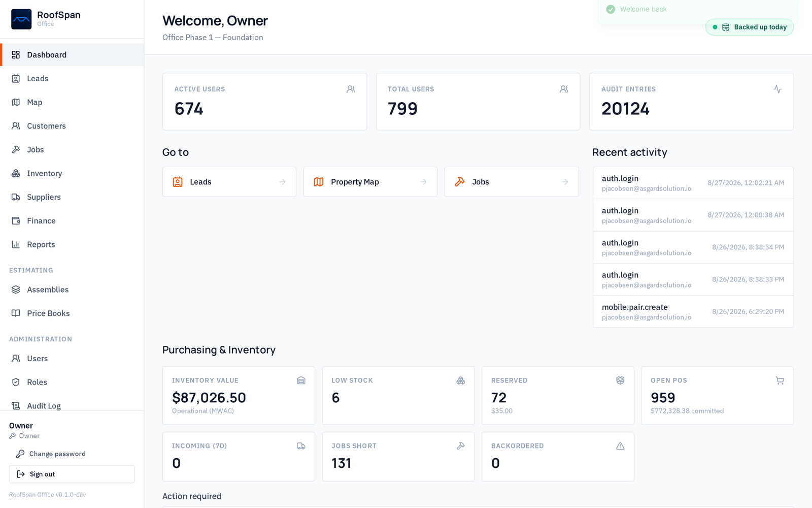Click the Inventory Value warehouse icon
812x508 pixels.
(301, 380)
